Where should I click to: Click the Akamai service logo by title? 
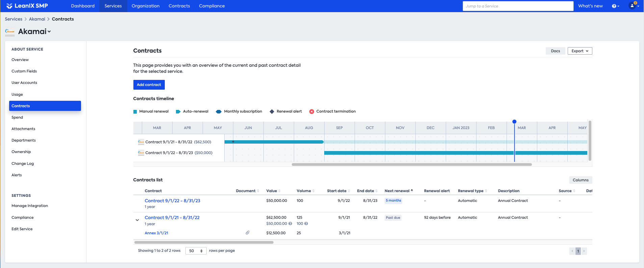click(10, 31)
